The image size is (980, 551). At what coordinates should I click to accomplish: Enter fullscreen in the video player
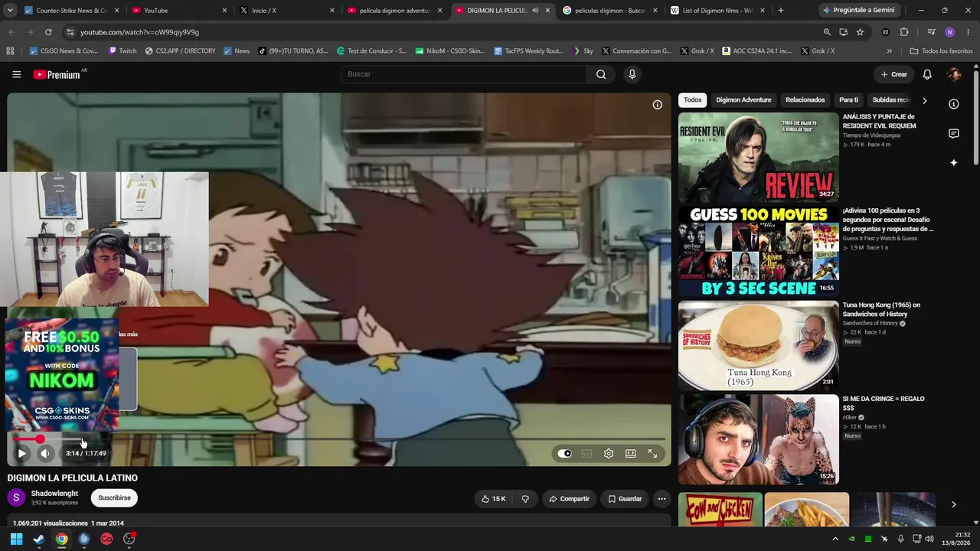coord(652,454)
